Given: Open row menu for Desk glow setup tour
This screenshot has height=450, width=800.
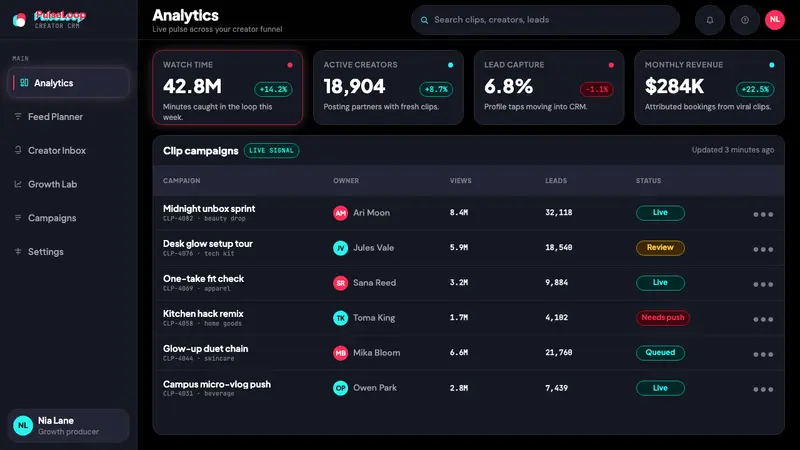Looking at the screenshot, I should tap(763, 249).
